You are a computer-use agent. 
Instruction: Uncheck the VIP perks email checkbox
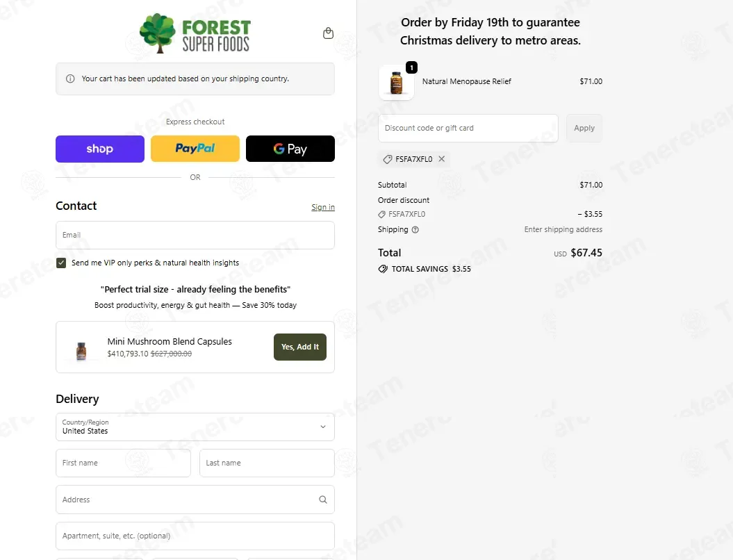(61, 263)
